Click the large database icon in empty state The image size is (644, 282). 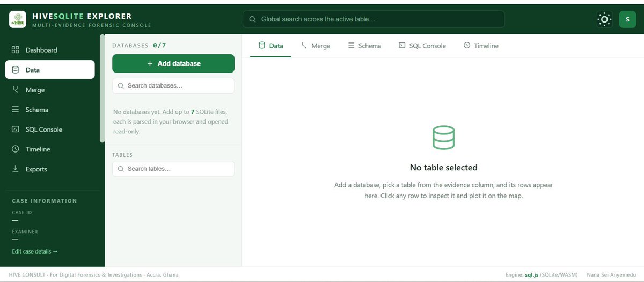[443, 138]
